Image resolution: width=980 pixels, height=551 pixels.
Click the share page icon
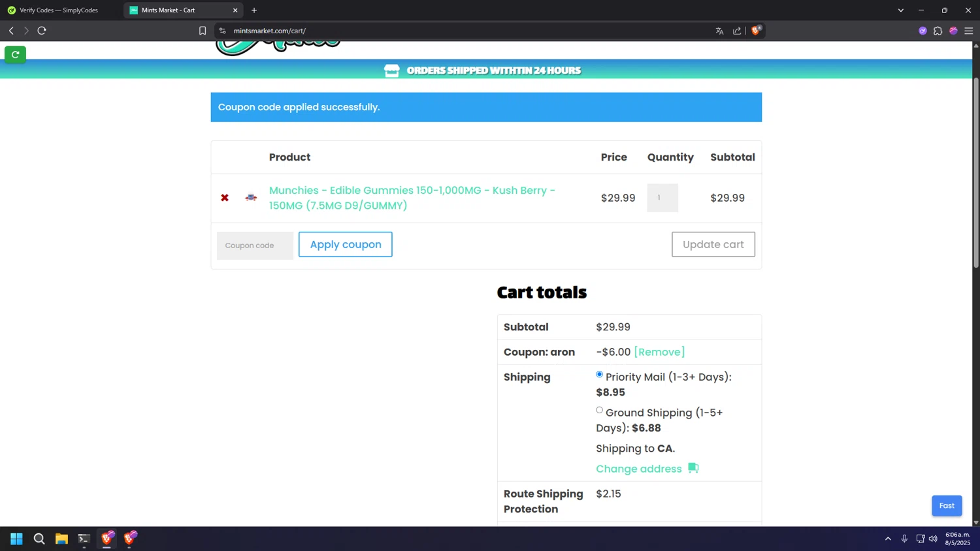click(737, 31)
